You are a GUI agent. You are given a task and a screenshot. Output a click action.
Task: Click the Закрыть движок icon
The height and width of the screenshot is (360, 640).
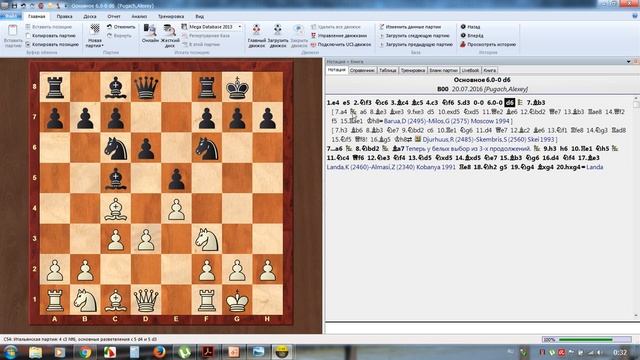[x=299, y=30]
